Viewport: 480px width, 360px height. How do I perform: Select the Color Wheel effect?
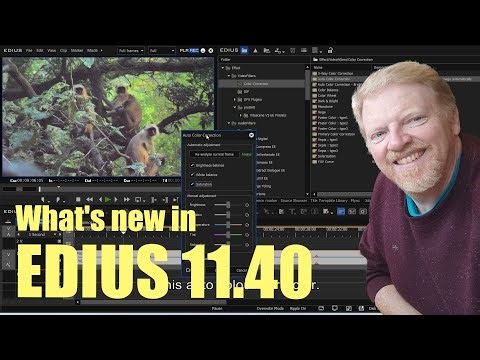pyautogui.click(x=324, y=95)
